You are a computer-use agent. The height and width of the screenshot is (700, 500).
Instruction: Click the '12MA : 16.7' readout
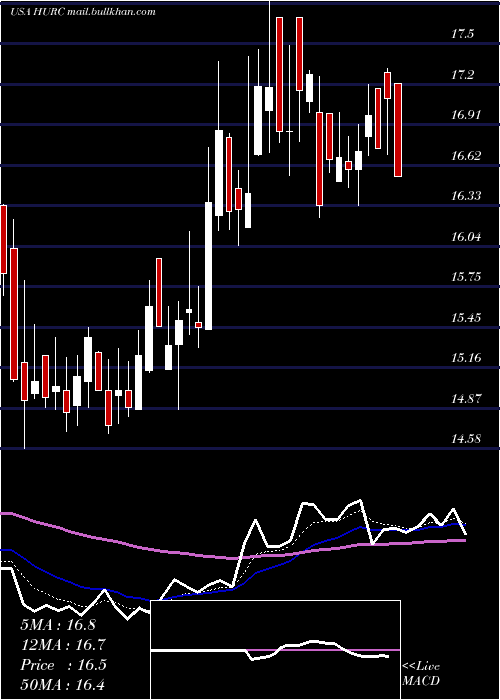click(63, 645)
